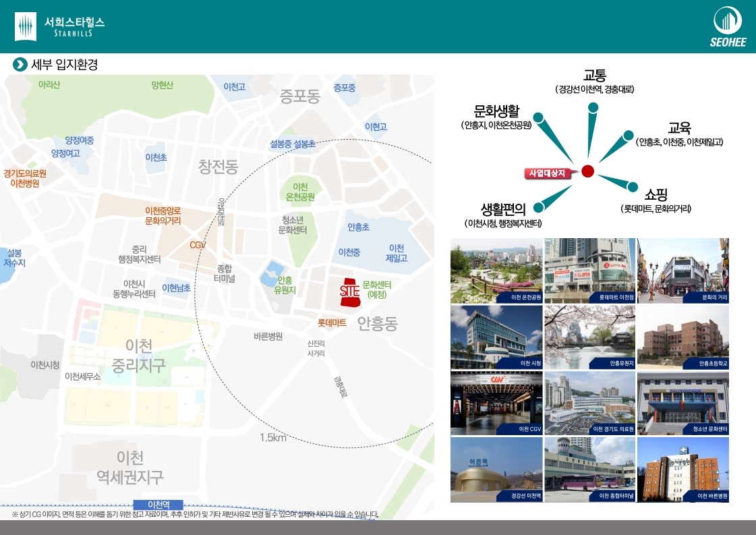Image resolution: width=756 pixels, height=535 pixels.
Task: Click the 세부 입지환경 section title
Action: pyautogui.click(x=65, y=64)
